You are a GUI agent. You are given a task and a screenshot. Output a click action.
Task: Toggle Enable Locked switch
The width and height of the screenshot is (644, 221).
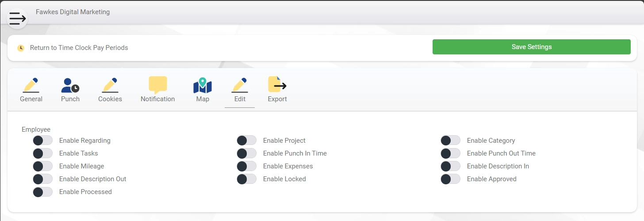click(247, 179)
